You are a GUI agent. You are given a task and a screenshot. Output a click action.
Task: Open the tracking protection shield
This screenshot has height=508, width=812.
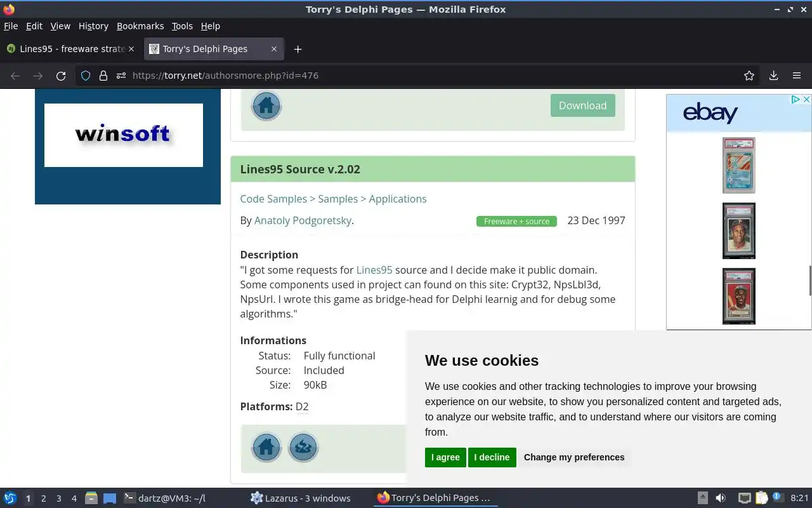point(86,76)
